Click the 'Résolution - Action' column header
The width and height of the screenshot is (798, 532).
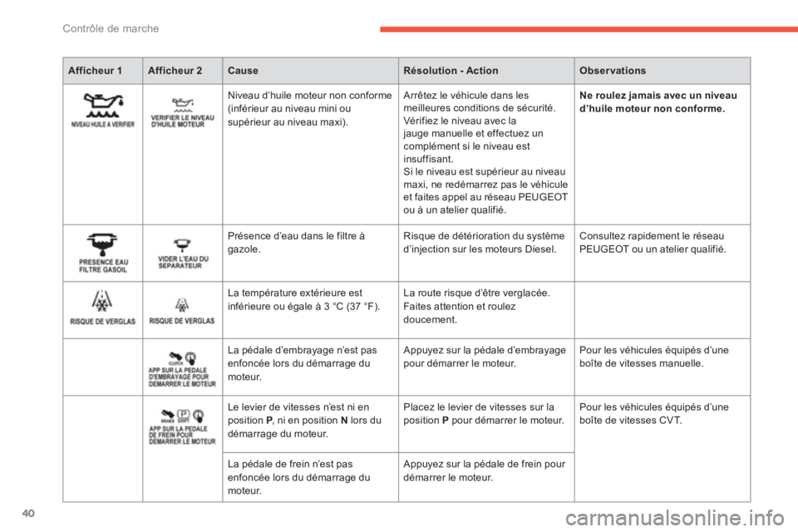(x=451, y=71)
